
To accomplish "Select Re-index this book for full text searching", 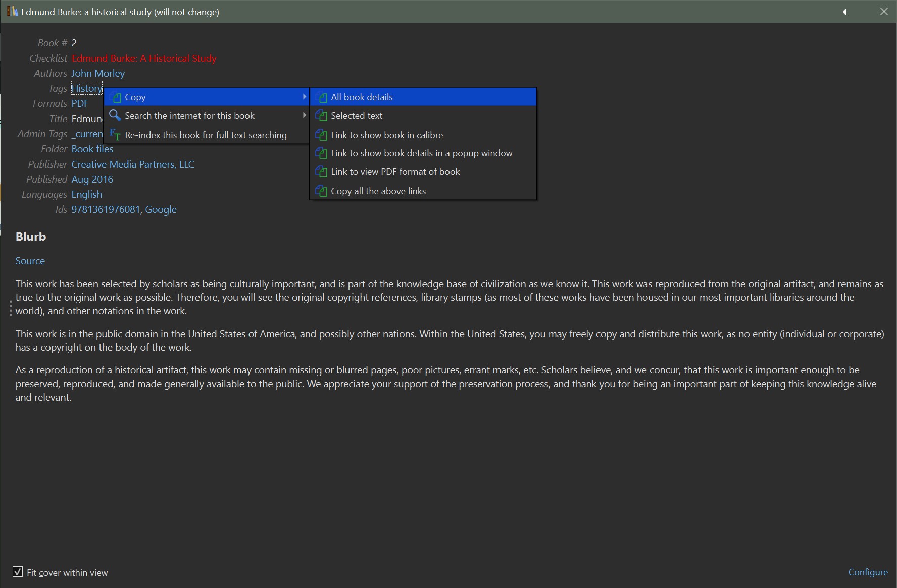I will [207, 135].
